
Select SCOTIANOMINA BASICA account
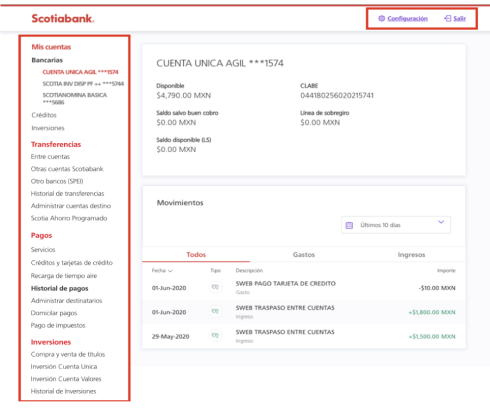pos(75,99)
